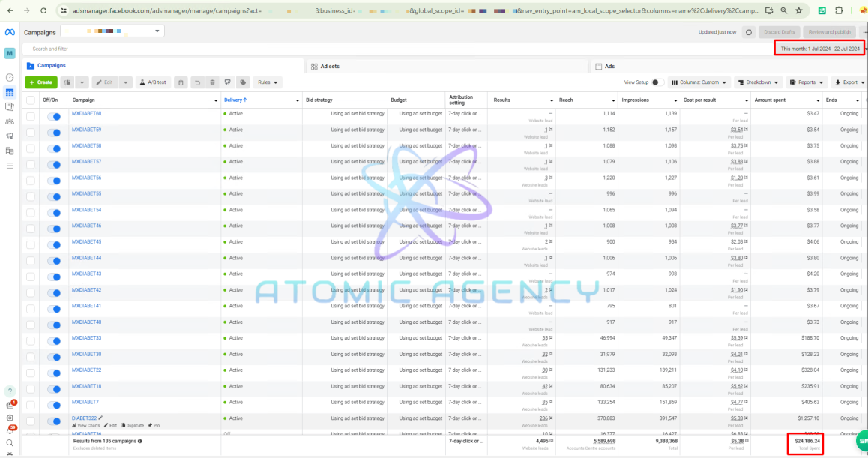Click the duplicate campaign icon

(x=67, y=82)
